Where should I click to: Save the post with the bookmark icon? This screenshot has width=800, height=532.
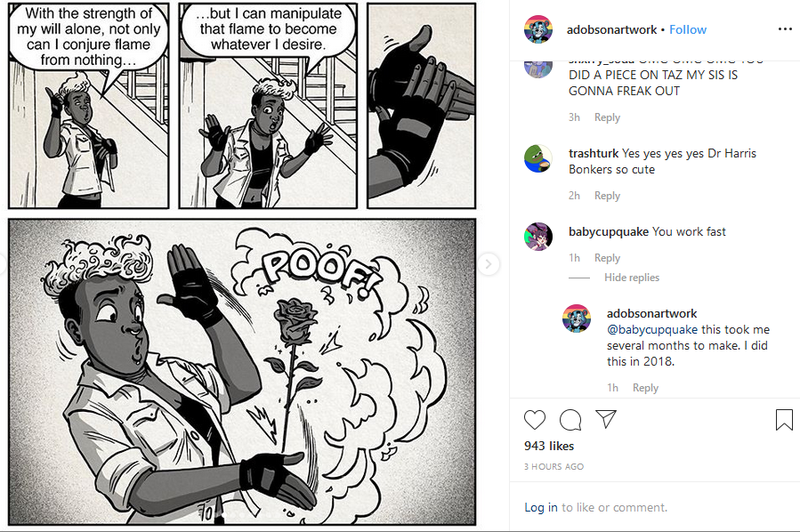pyautogui.click(x=784, y=420)
